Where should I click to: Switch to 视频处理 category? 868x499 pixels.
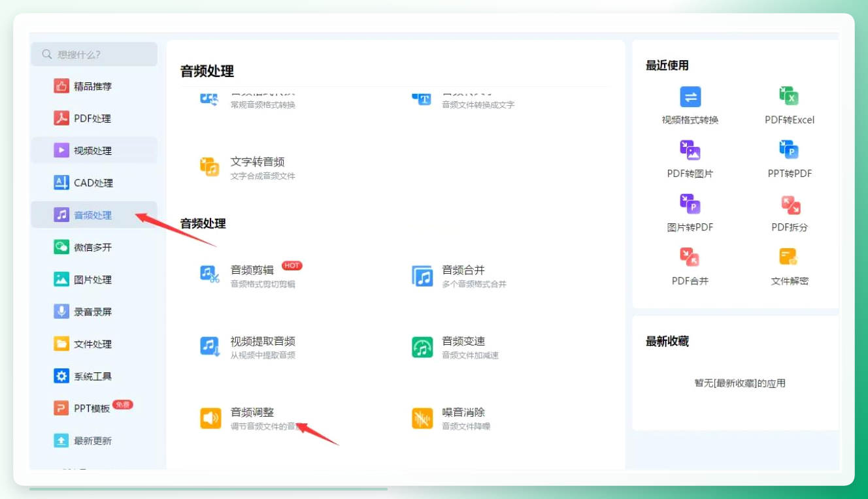coord(94,150)
